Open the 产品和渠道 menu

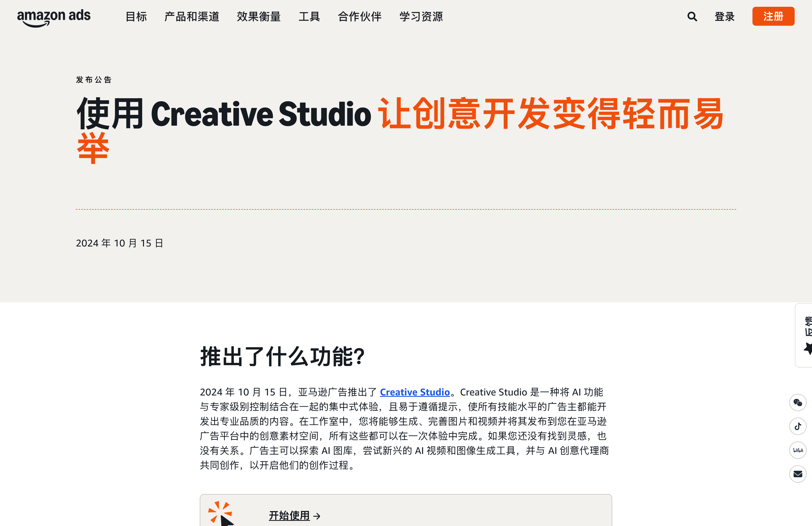click(x=192, y=16)
